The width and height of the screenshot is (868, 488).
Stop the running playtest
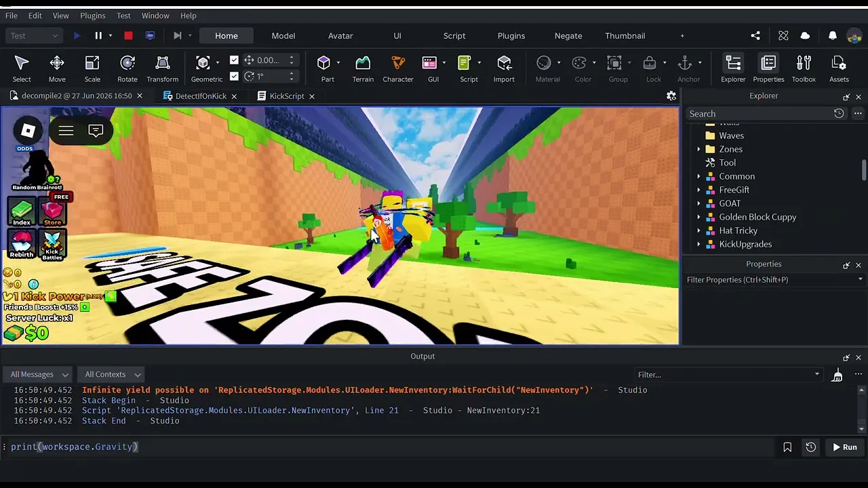point(128,36)
